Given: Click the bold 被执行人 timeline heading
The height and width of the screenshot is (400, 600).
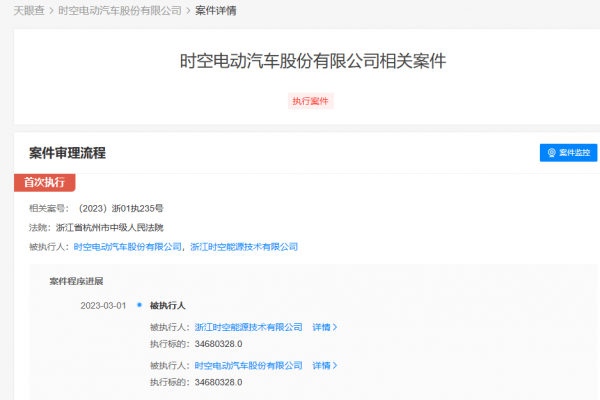Looking at the screenshot, I should coord(168,305).
